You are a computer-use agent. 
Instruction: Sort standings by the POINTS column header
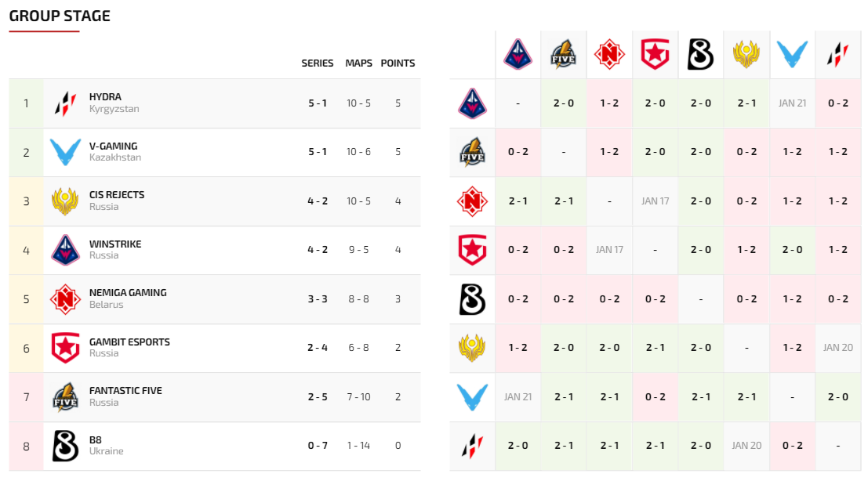tap(398, 63)
